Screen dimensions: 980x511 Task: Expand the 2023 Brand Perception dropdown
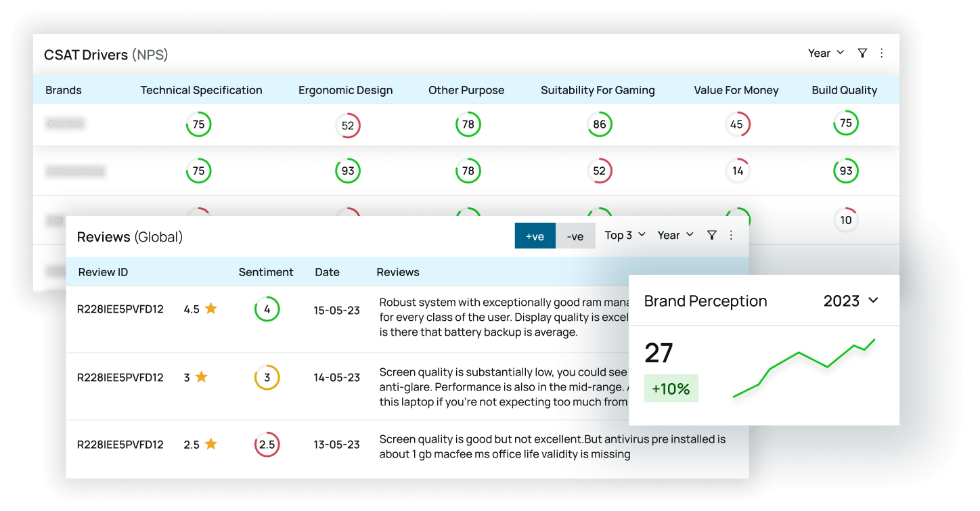851,301
